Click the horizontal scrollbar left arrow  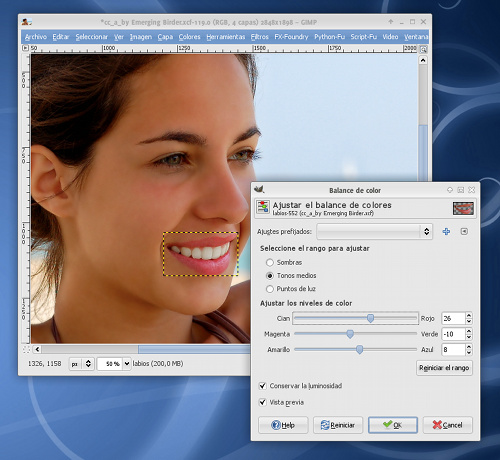click(37, 349)
